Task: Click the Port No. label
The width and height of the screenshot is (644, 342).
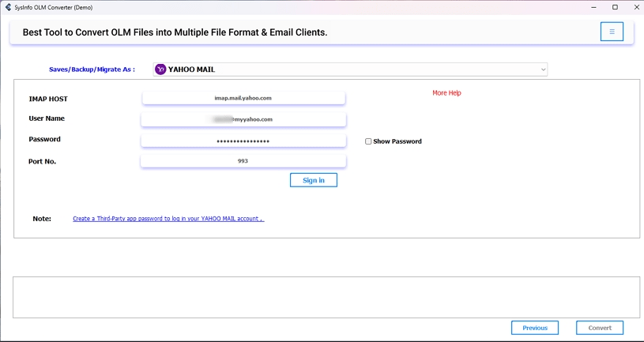Action: [x=42, y=161]
